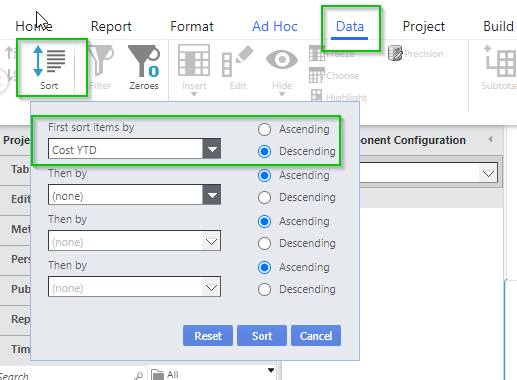Image resolution: width=517 pixels, height=380 pixels.
Task: Select the Pub item in left panel
Action: (15, 289)
